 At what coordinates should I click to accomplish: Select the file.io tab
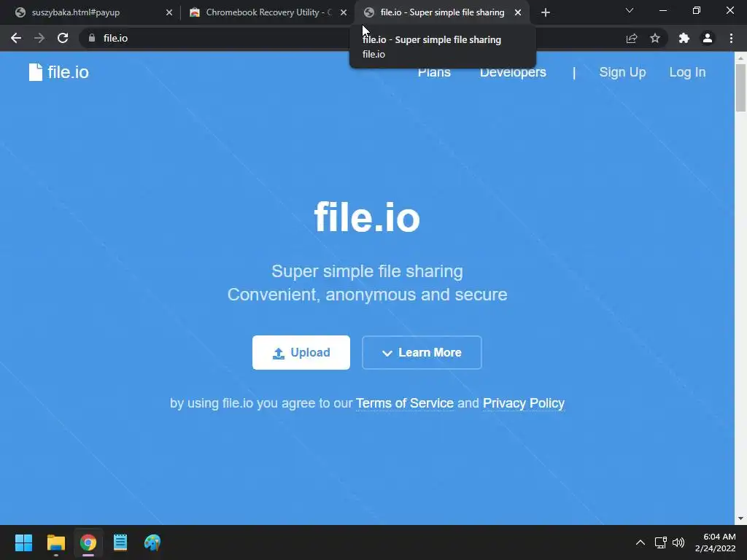[442, 12]
